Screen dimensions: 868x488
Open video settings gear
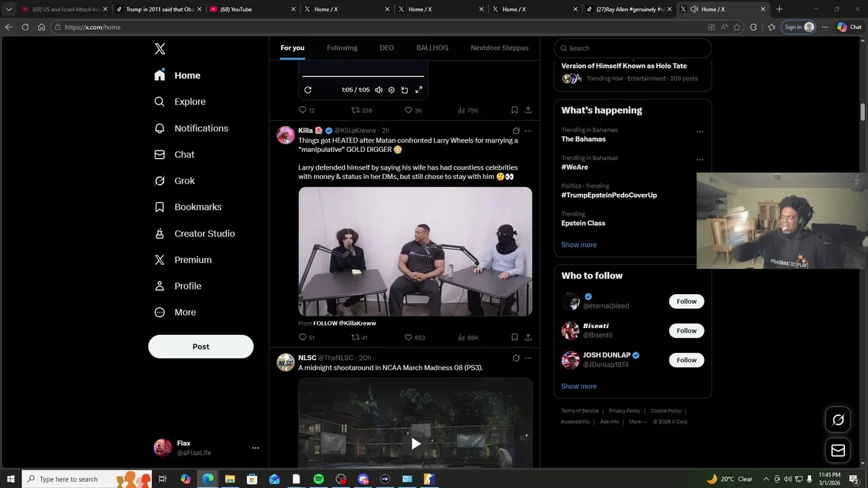pyautogui.click(x=391, y=90)
